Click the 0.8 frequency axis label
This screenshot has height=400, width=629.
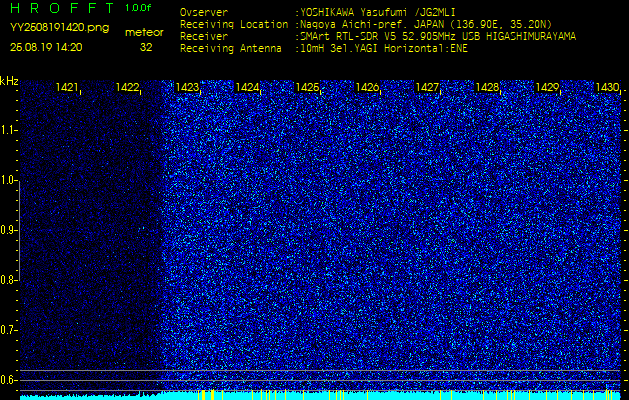(x=7, y=280)
